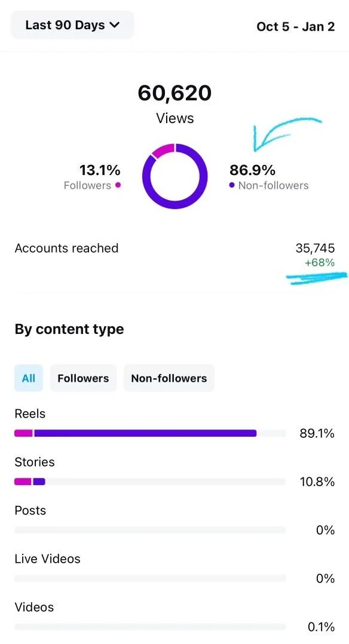349x644 pixels.
Task: Tap the pink Followers legend dot
Action: click(118, 185)
